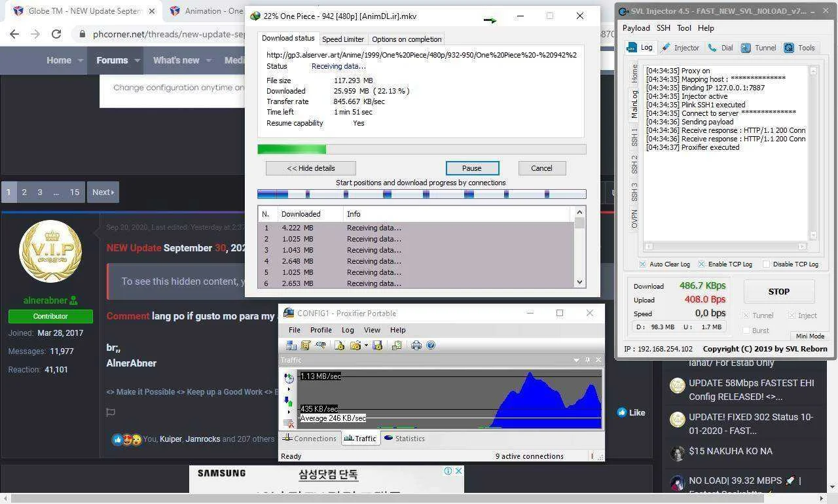Image resolution: width=838 pixels, height=504 pixels.
Task: Select the OVPN vertical tab
Action: pos(634,219)
